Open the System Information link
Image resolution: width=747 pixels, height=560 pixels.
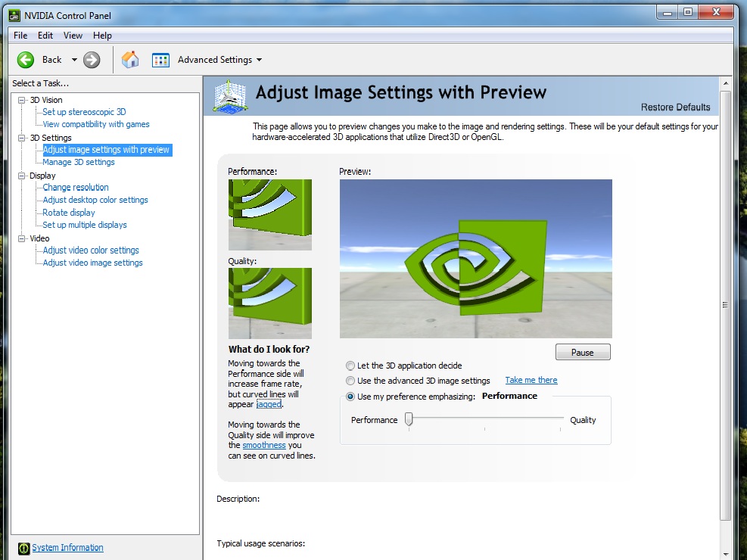click(67, 548)
